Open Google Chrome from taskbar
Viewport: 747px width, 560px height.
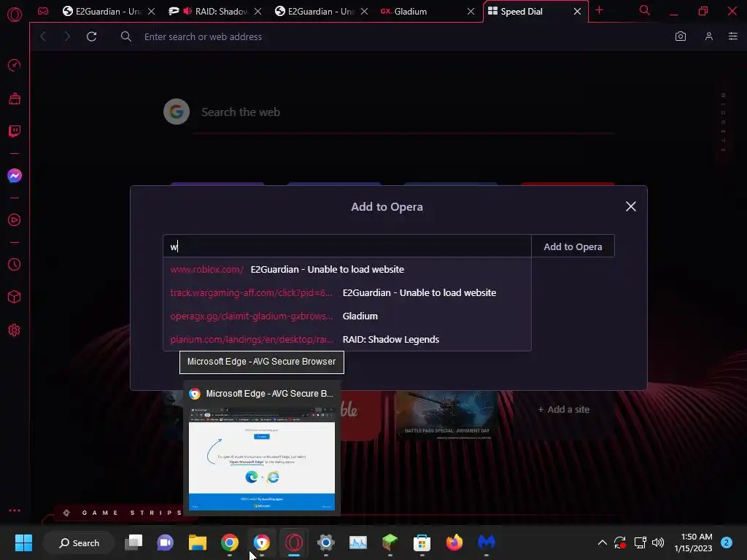click(230, 542)
